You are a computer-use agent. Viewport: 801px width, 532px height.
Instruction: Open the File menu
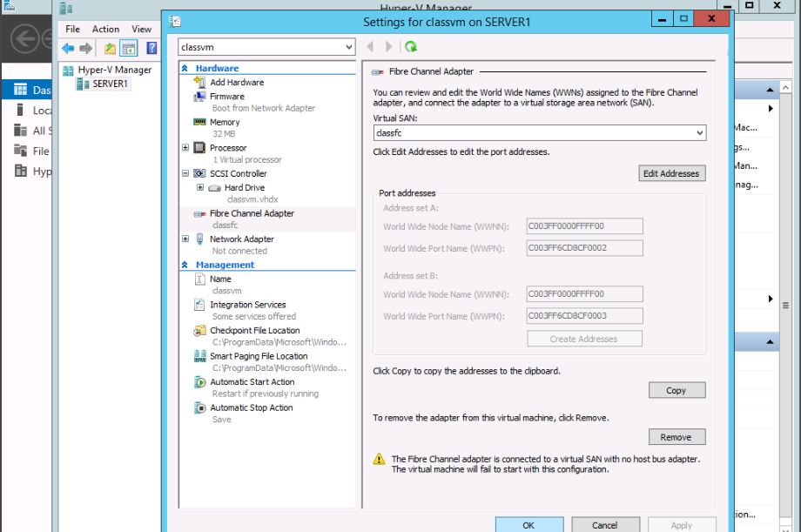point(72,29)
